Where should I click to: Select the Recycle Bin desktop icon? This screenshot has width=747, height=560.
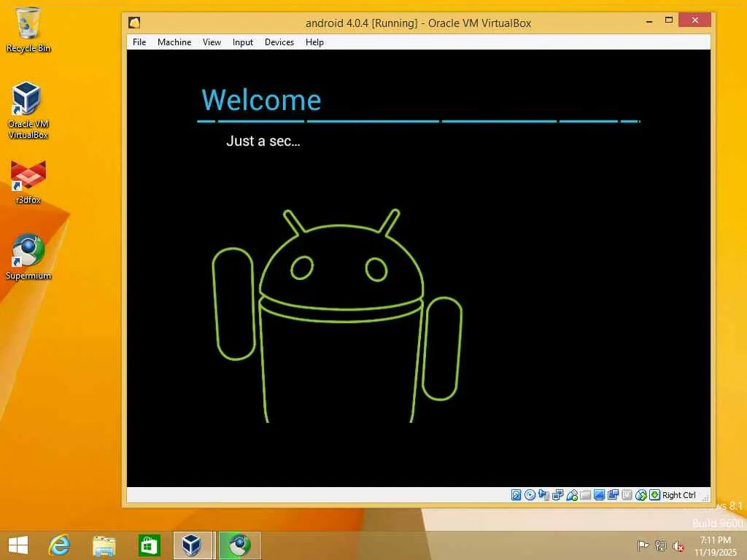pos(28,29)
